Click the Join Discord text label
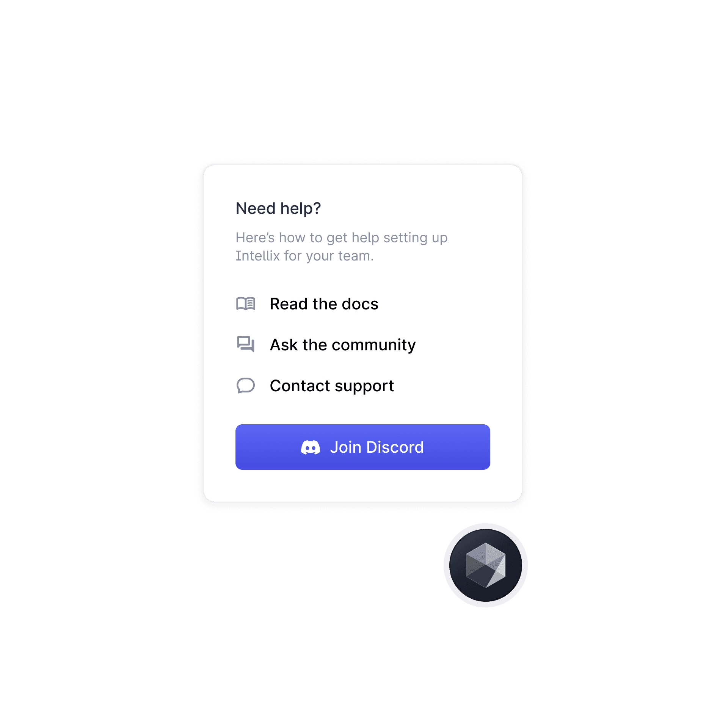Viewport: 728px width, 728px height. click(377, 447)
